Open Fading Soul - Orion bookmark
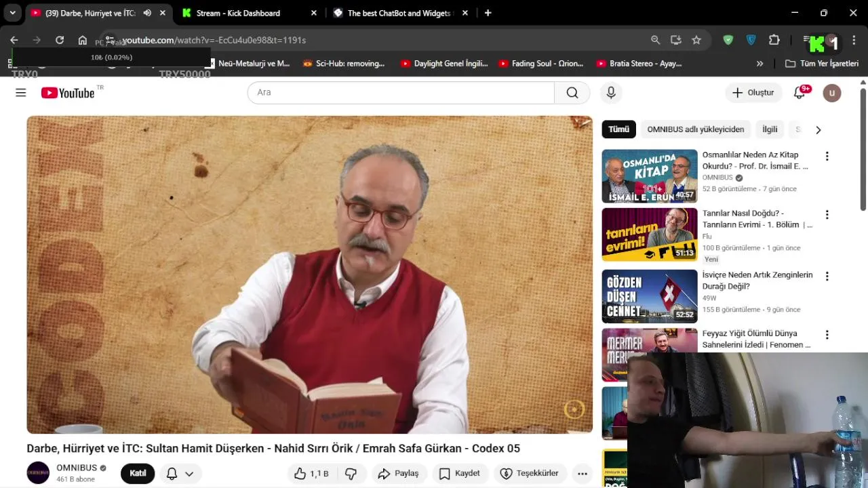This screenshot has width=868, height=488. (x=541, y=64)
